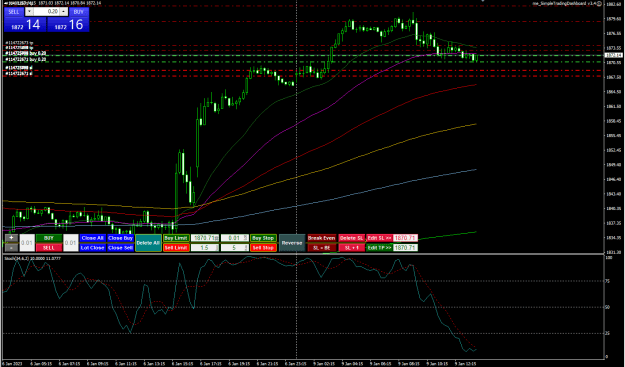
Task: Click the minus button on the dashboard
Action: click(x=12, y=247)
